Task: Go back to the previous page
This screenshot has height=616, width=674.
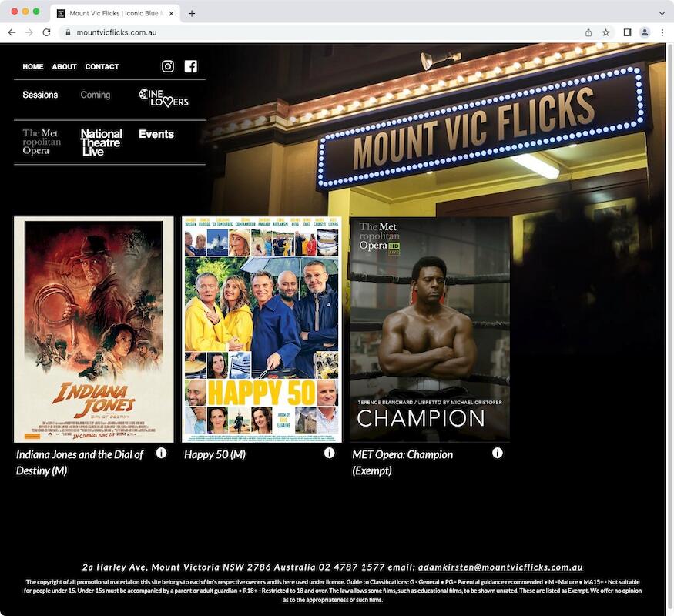Action: point(12,32)
